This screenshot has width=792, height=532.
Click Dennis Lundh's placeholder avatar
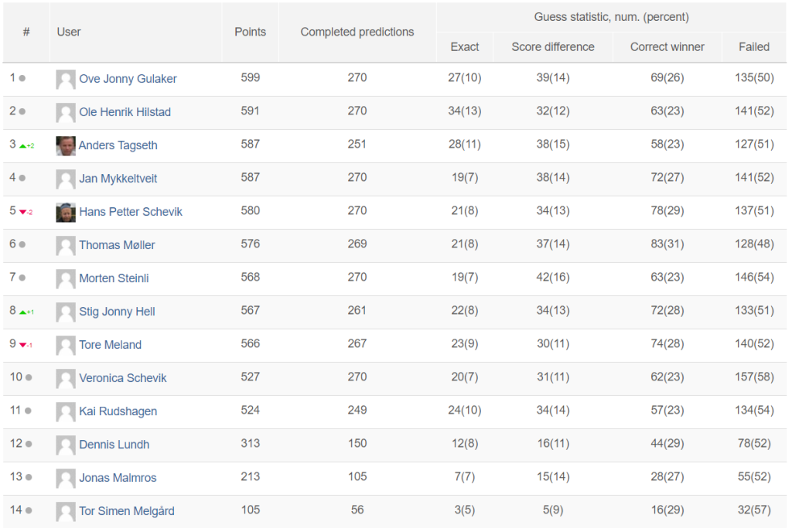(x=66, y=445)
